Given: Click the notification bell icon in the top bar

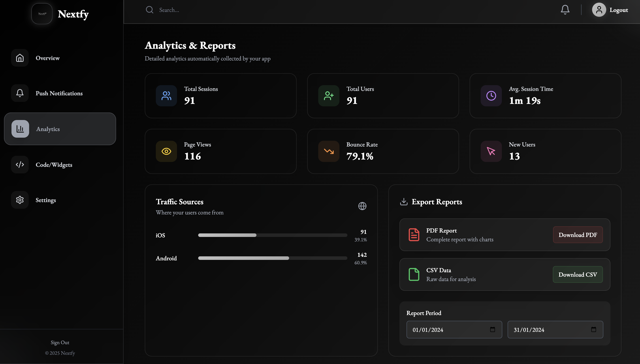Looking at the screenshot, I should pyautogui.click(x=565, y=9).
